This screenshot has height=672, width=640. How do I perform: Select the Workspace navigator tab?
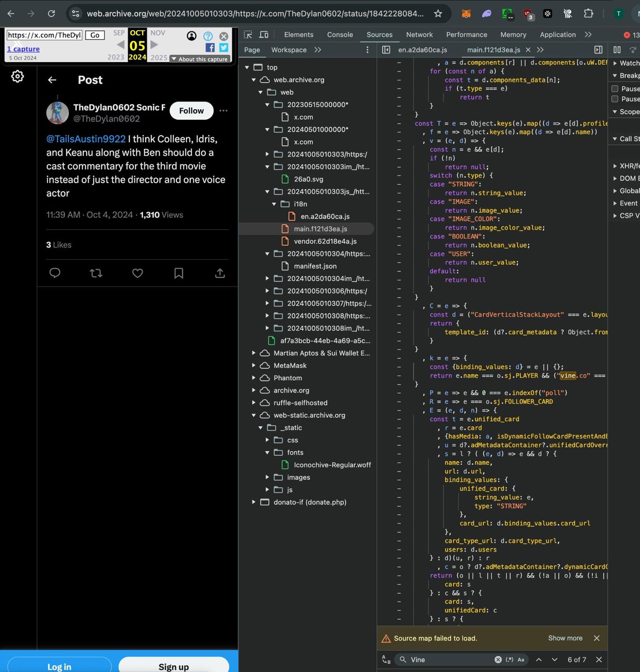(289, 50)
